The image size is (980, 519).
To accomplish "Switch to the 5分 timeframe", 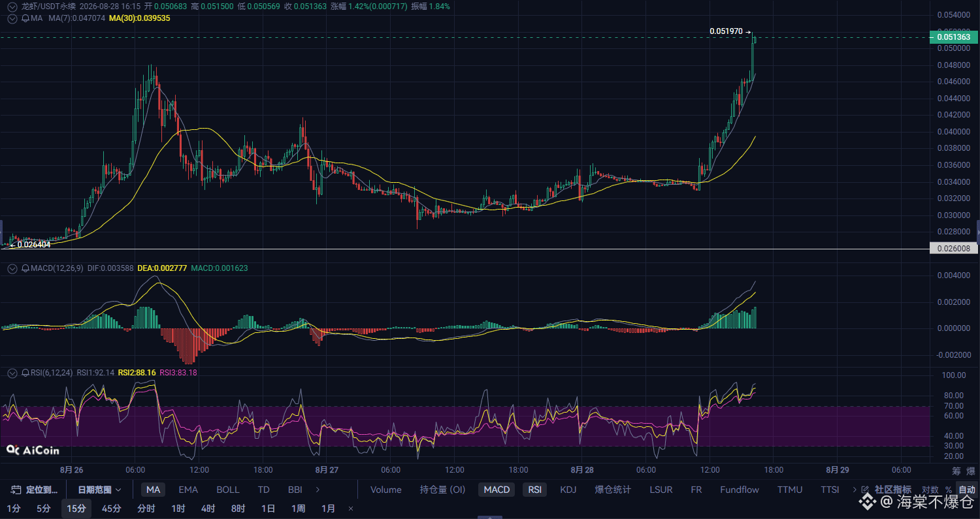I will (43, 509).
